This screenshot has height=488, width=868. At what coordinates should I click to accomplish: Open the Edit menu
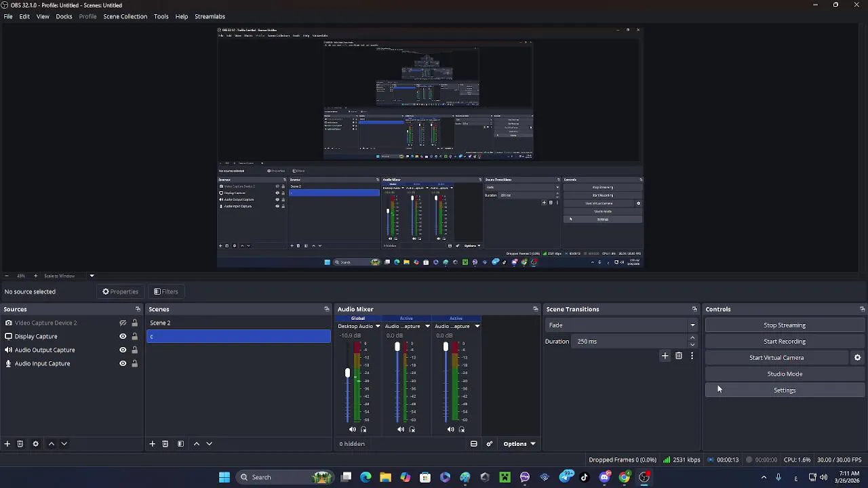tap(24, 16)
